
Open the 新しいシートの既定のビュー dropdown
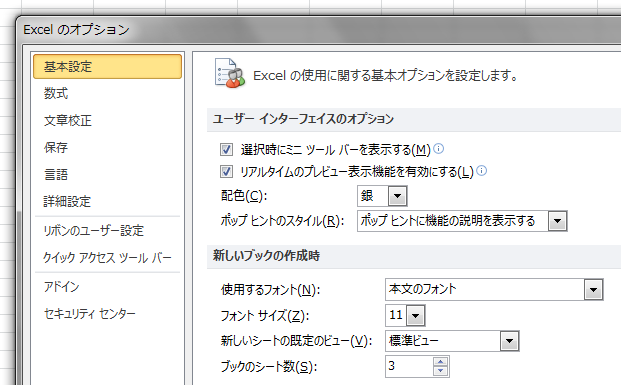tap(509, 341)
